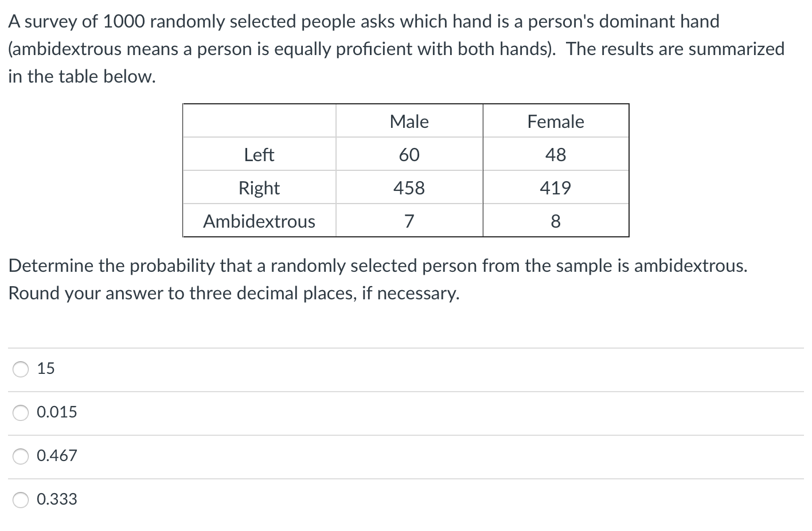Click the answer label 0.333
812x531 pixels.
[x=57, y=499]
